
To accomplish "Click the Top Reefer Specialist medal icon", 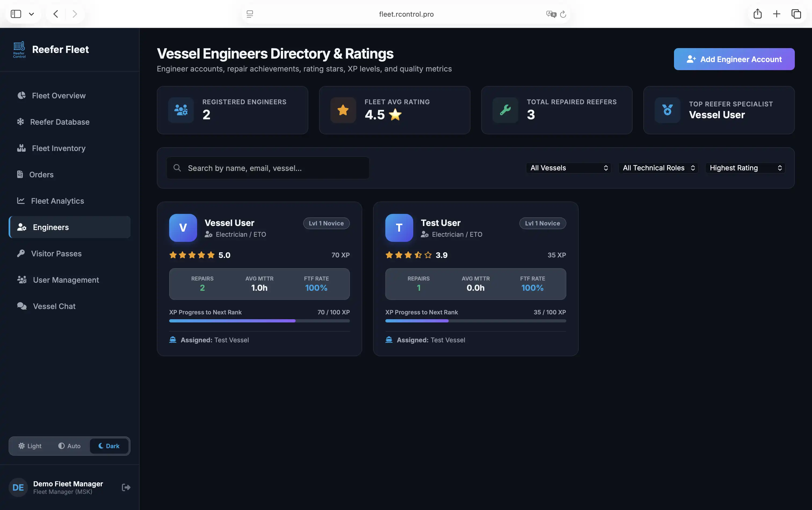I will [667, 110].
